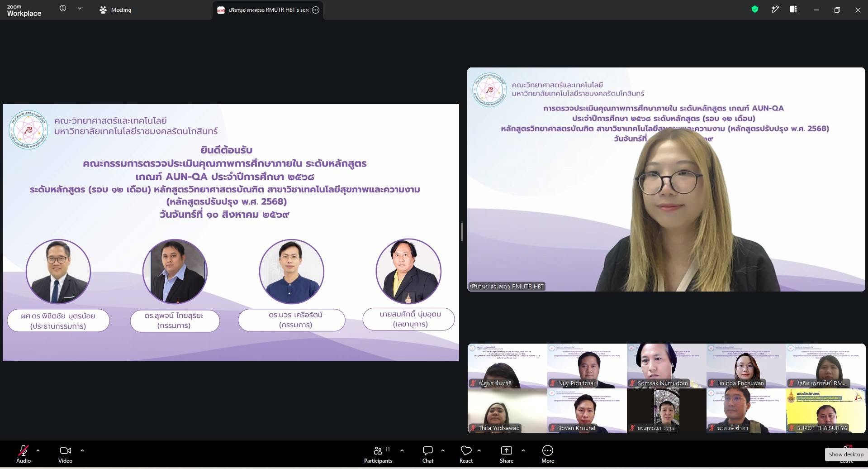The image size is (868, 469).
Task: Restore down the Zoom meeting window
Action: click(x=837, y=10)
